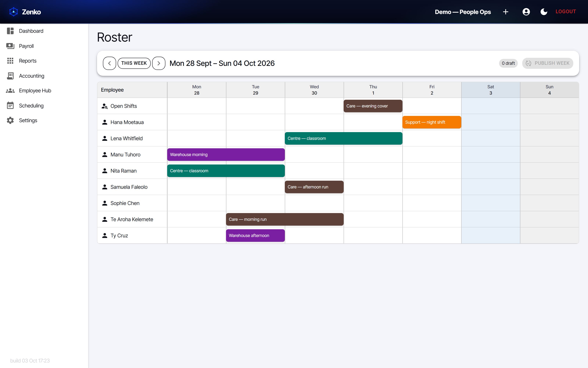Open the Care — evening cover shift

[x=373, y=106]
